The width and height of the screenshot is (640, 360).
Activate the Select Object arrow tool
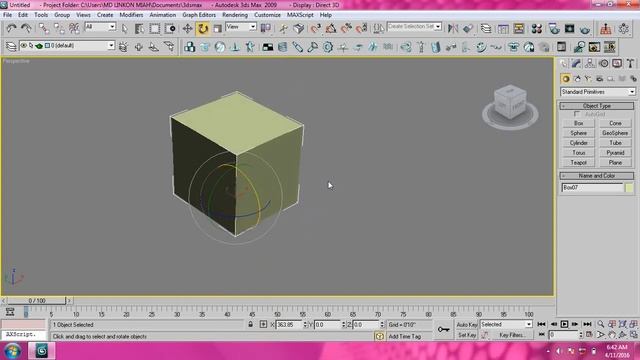tap(124, 28)
